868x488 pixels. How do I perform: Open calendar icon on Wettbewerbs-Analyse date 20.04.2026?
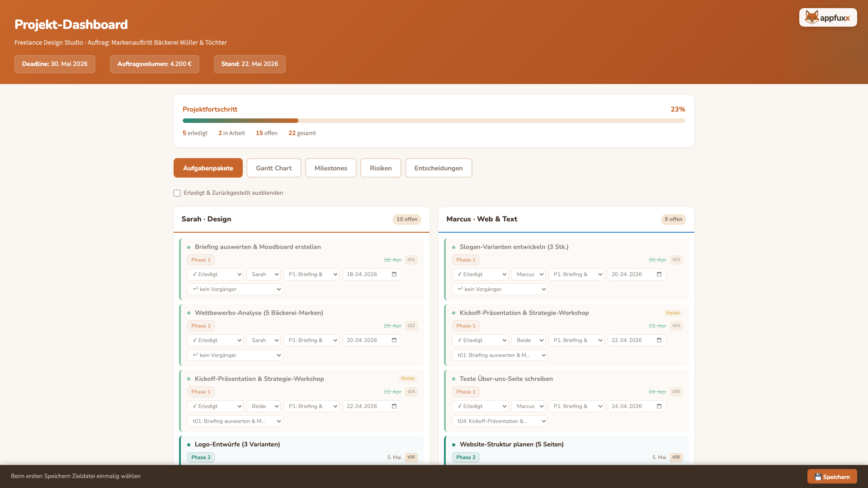pos(394,340)
